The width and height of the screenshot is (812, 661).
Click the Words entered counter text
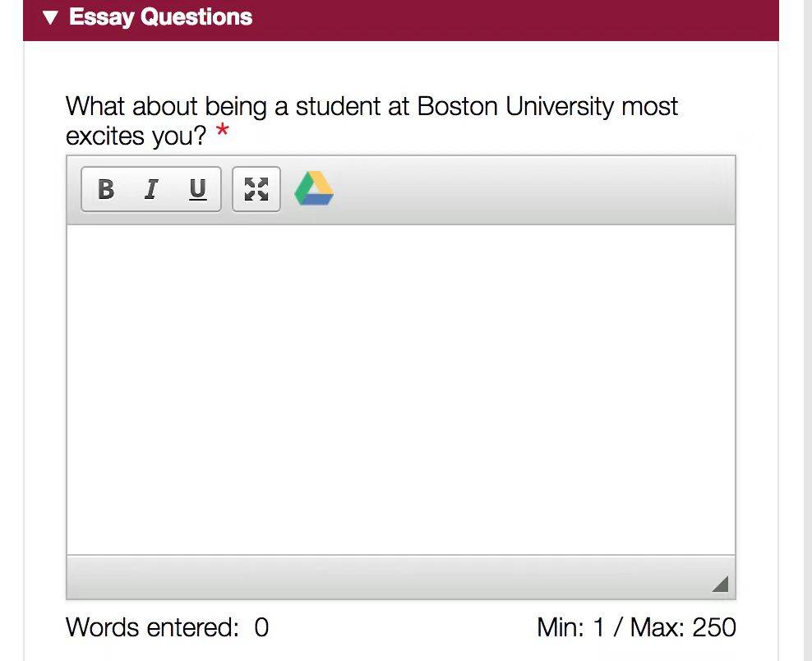(168, 627)
